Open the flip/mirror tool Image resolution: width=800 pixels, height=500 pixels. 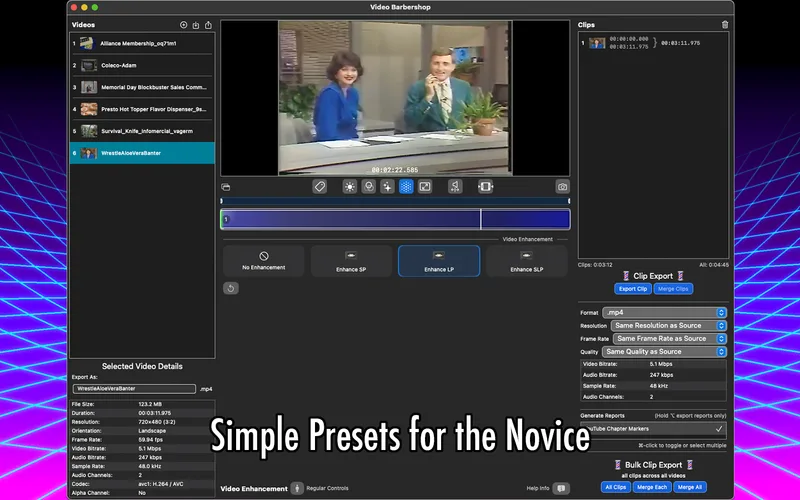point(455,187)
